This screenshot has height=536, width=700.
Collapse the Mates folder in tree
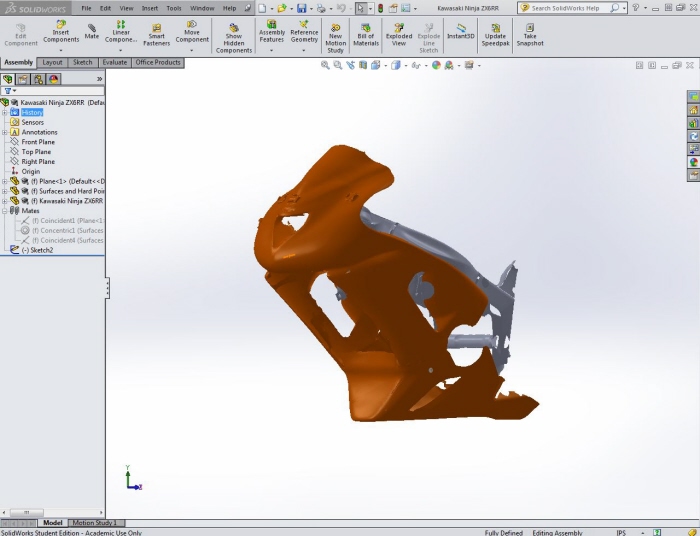5,211
